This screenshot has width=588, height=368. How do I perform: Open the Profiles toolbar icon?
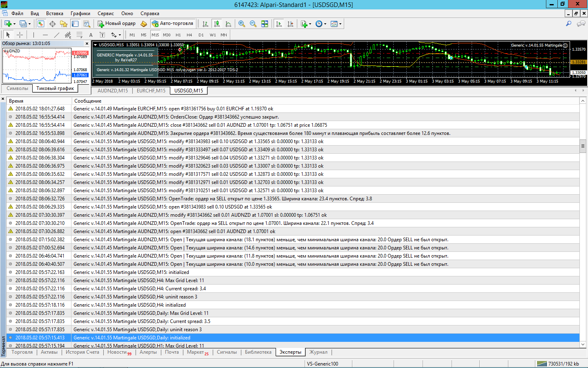pyautogui.click(x=23, y=24)
